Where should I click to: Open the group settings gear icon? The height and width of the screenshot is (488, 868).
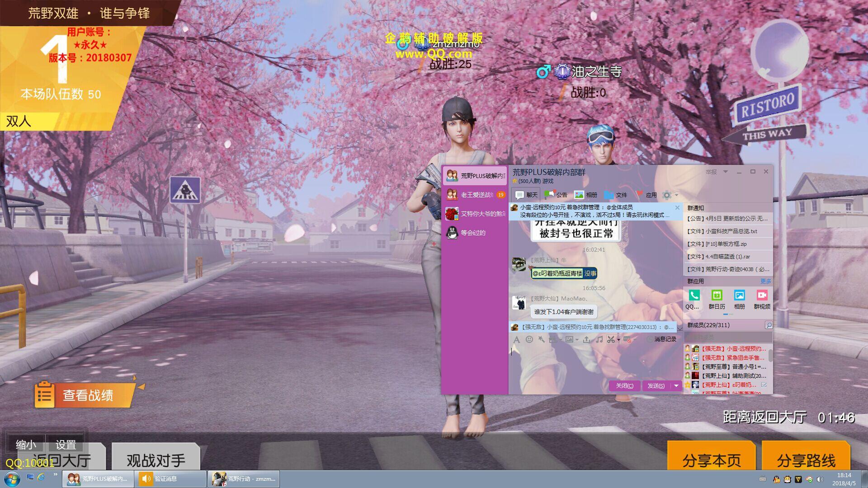666,195
